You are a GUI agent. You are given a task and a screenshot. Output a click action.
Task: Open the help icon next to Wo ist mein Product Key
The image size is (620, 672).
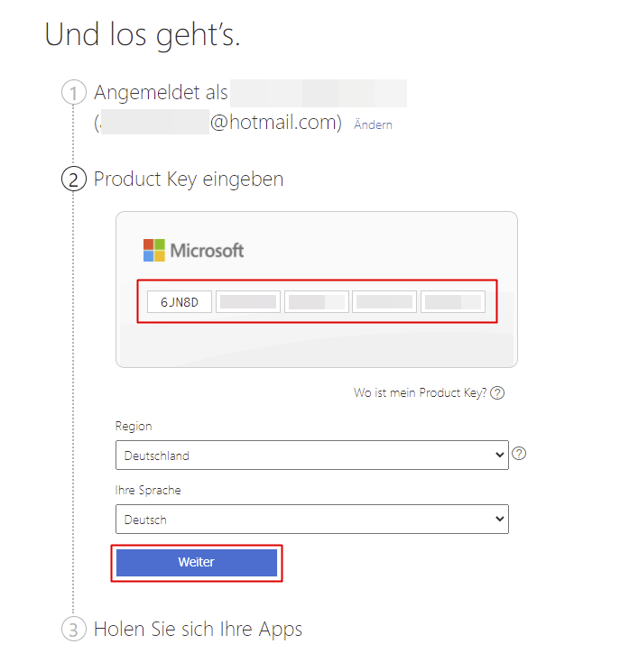tap(497, 392)
